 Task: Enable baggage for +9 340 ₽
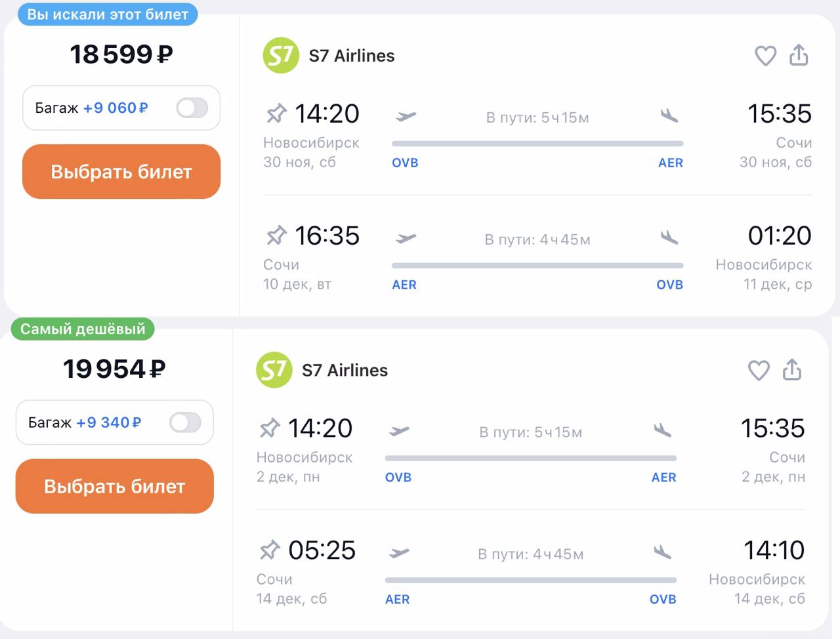[185, 423]
